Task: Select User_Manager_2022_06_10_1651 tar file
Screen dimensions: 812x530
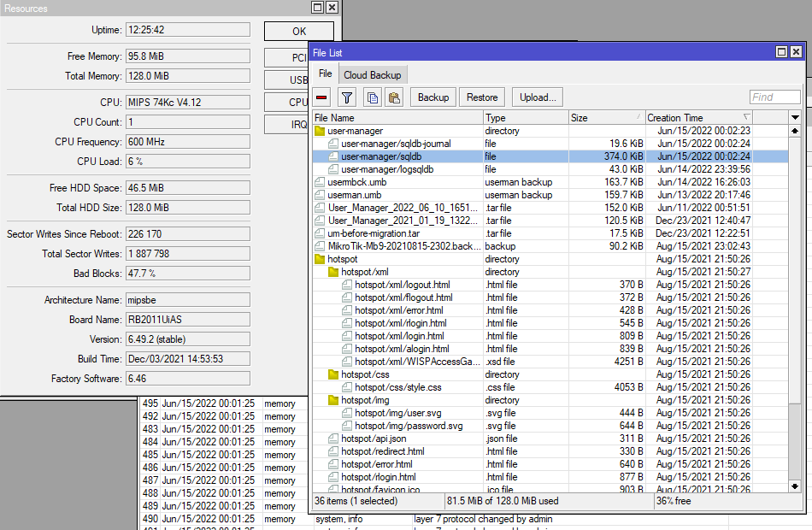Action: point(550,208)
